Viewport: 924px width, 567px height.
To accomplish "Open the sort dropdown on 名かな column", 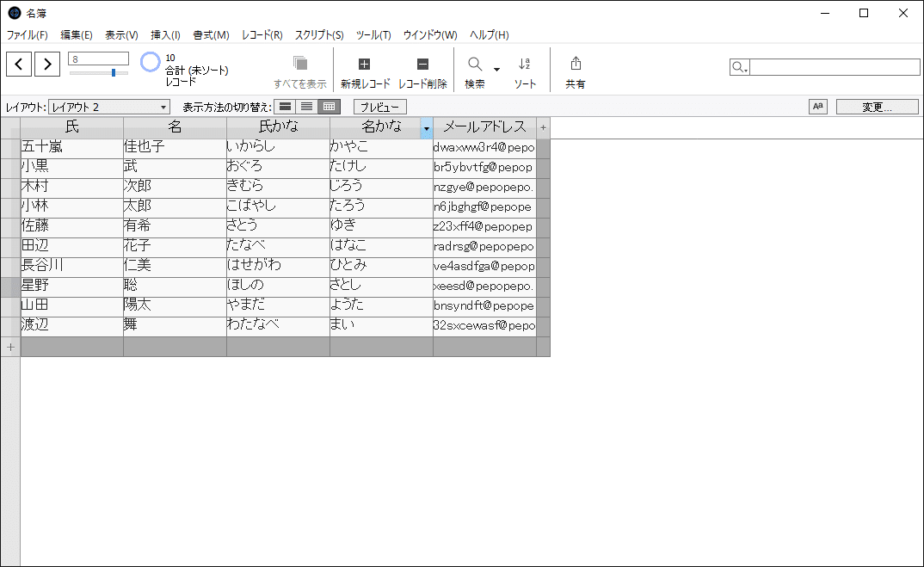I will (x=427, y=126).
